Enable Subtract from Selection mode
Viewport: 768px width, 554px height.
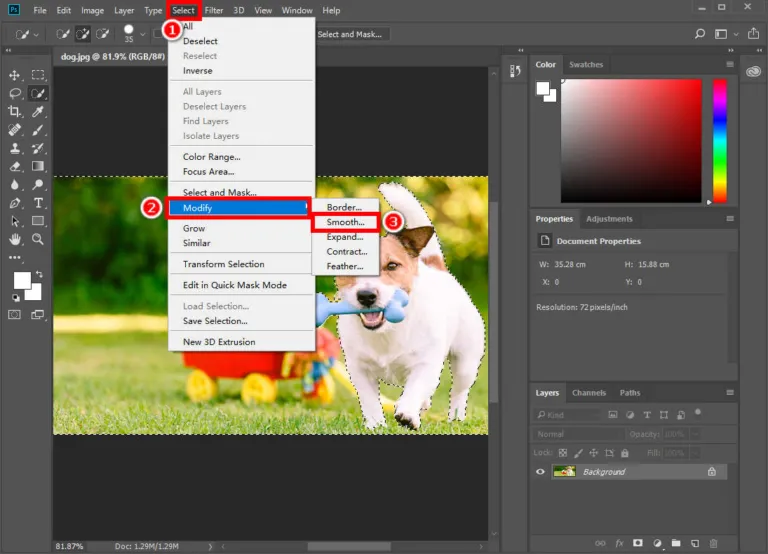click(x=102, y=34)
